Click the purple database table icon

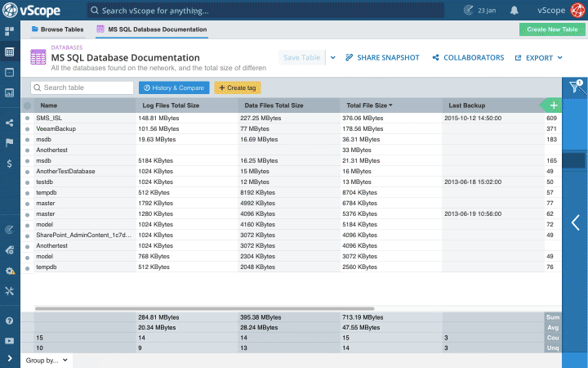click(38, 57)
